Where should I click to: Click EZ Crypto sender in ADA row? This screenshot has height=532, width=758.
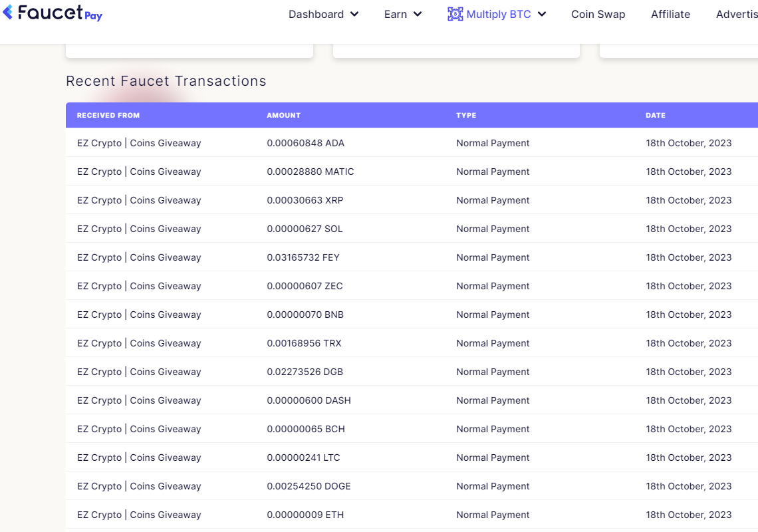pos(139,143)
